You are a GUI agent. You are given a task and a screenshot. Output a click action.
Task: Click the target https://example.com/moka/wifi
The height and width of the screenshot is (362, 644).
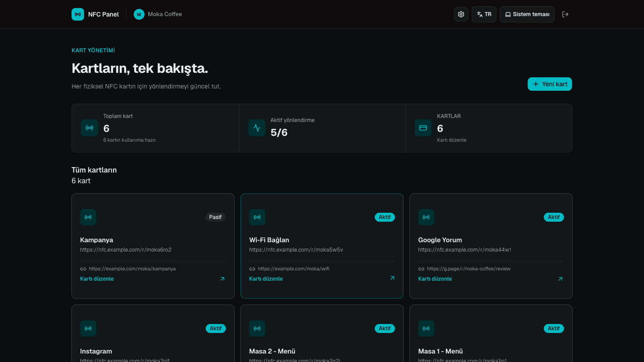(294, 269)
